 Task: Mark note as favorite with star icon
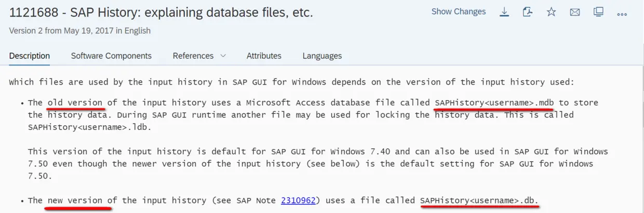(551, 12)
